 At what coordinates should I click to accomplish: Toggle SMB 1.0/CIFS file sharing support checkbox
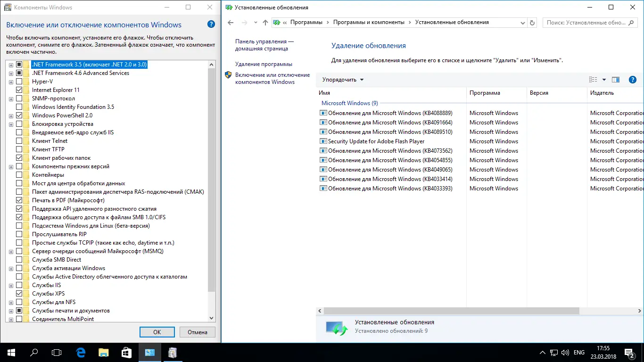[x=19, y=217]
